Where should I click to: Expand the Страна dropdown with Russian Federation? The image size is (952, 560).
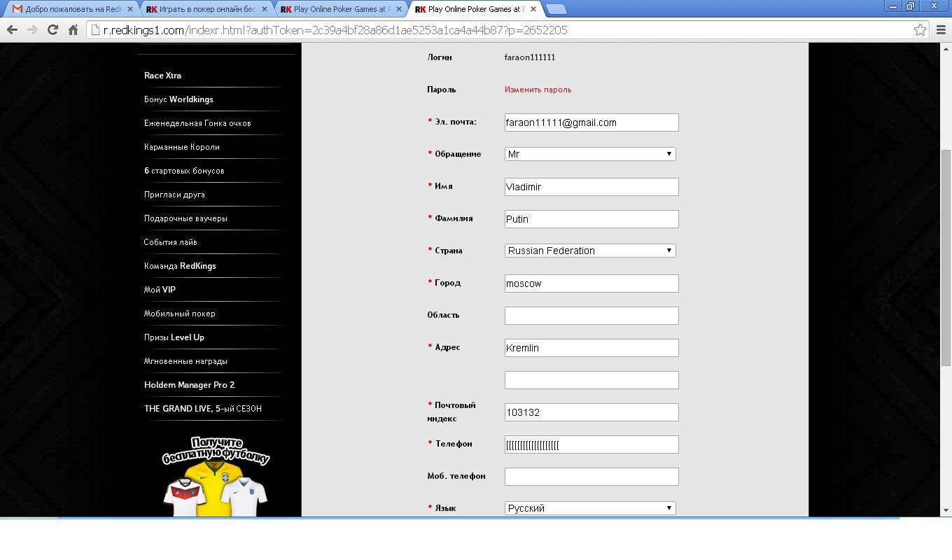590,251
